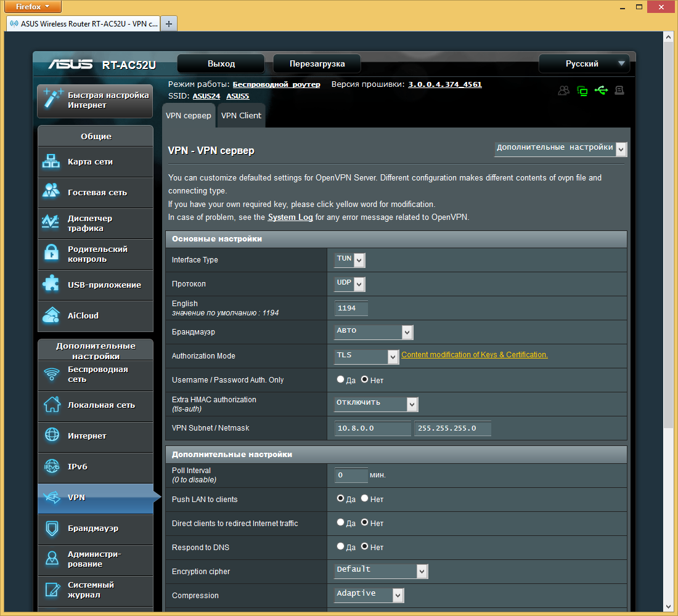
Task: Click the Перезагрузка reboot button
Action: click(x=317, y=63)
